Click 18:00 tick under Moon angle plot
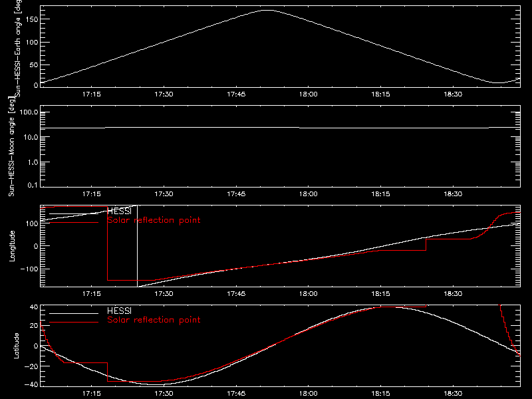 point(309,194)
